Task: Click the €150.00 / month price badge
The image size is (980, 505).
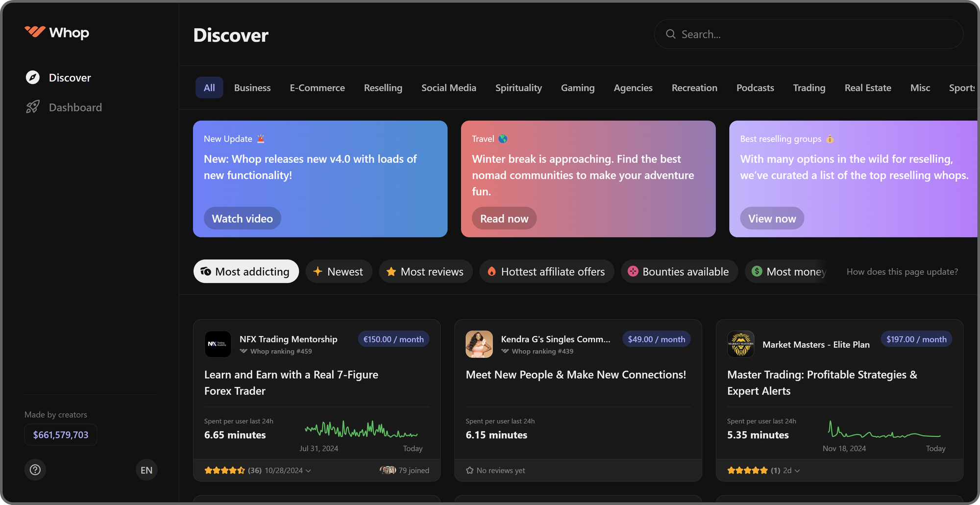Action: pyautogui.click(x=393, y=339)
